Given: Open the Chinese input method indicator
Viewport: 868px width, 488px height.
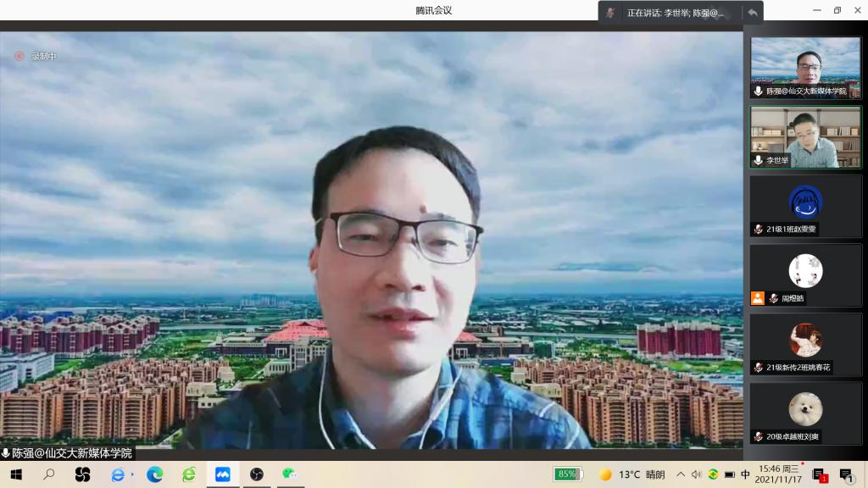Looking at the screenshot, I should coord(745,474).
